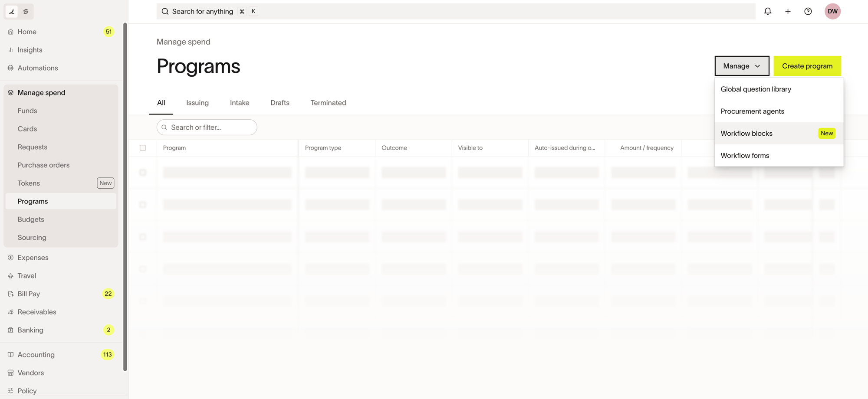Open Programs in sidebar
The image size is (868, 399).
click(x=61, y=201)
